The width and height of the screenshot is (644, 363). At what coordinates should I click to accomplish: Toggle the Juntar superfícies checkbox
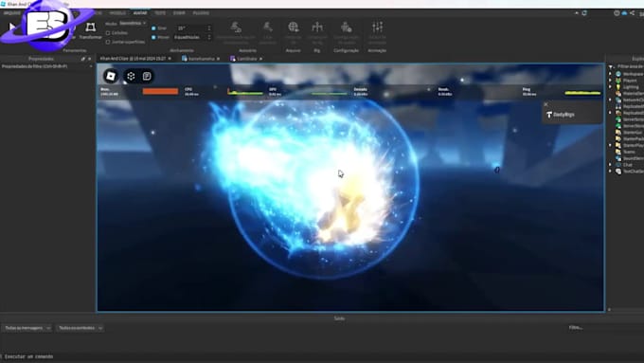[108, 42]
